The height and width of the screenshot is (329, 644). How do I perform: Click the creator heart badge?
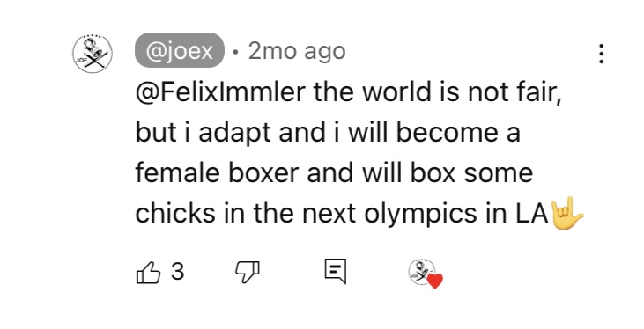coord(426,274)
